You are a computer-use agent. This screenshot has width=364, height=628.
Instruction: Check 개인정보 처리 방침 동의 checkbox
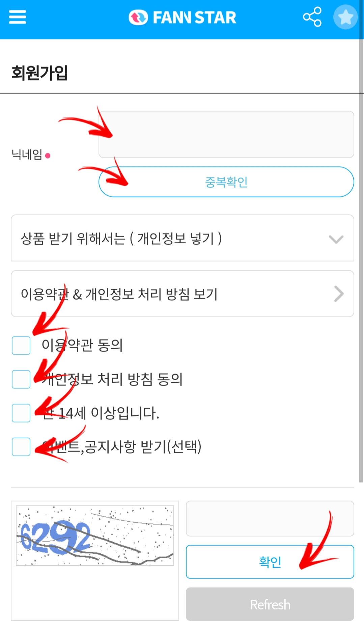21,379
